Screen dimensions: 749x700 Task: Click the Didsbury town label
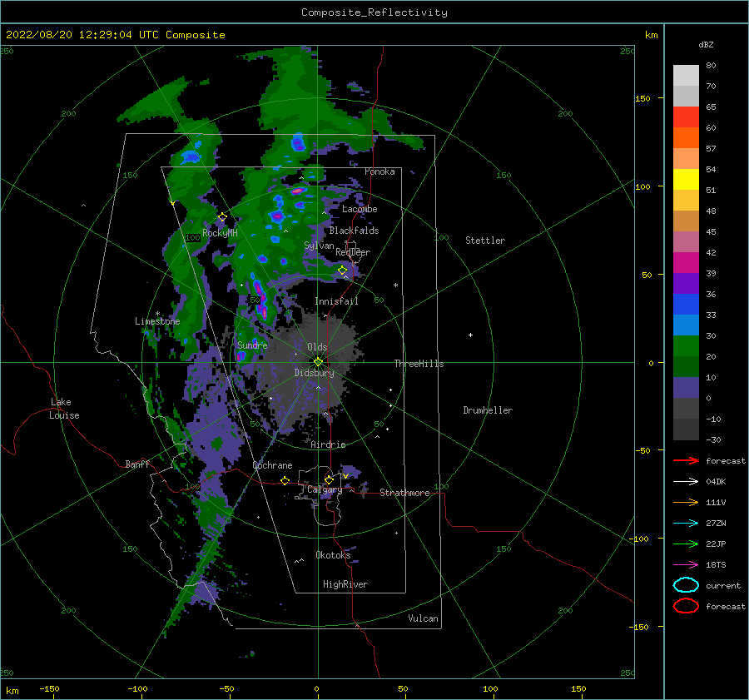314,373
